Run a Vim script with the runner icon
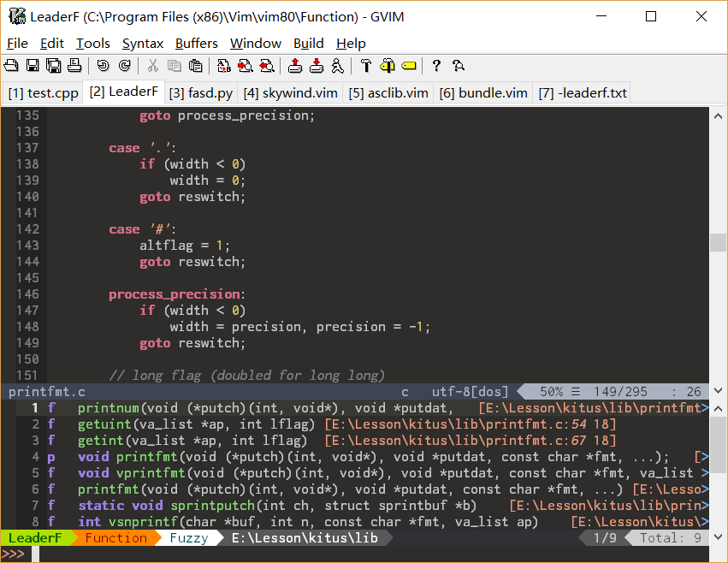The width and height of the screenshot is (728, 563). [338, 66]
